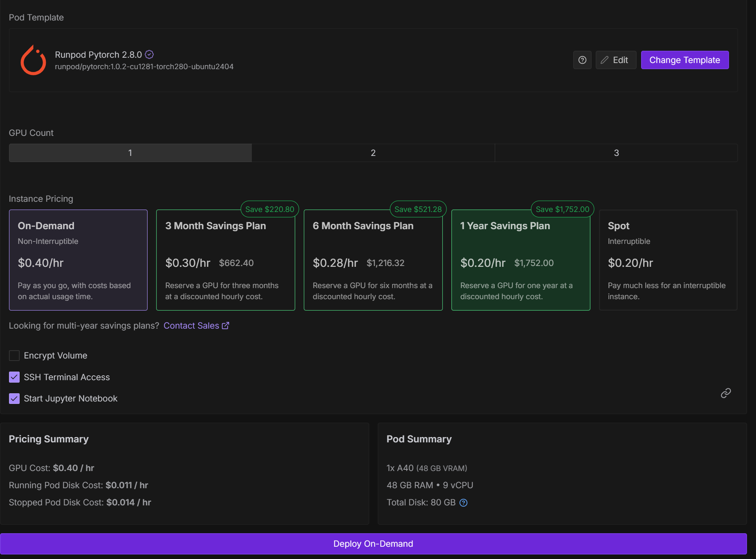Image resolution: width=756 pixels, height=559 pixels.
Task: Choose the 6 Month Savings Plan
Action: coord(373,260)
